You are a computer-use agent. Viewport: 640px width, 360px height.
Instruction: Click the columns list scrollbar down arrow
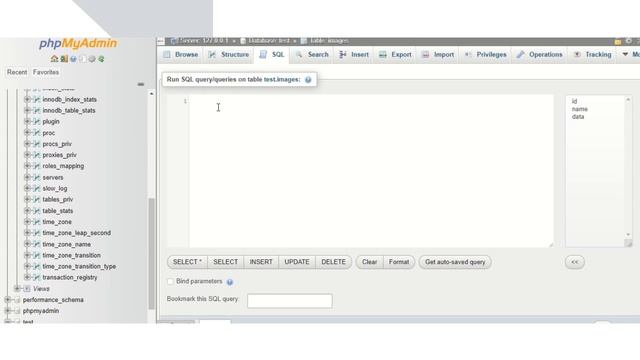(628, 235)
